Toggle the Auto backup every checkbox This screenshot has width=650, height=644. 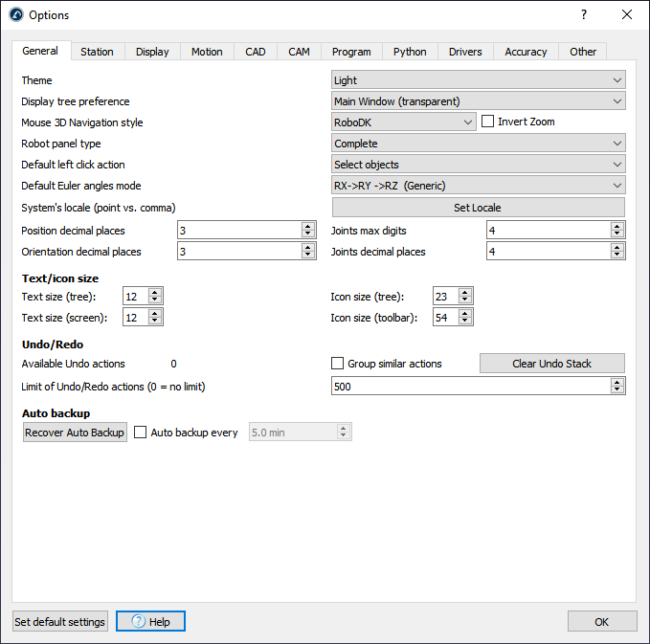pos(141,433)
